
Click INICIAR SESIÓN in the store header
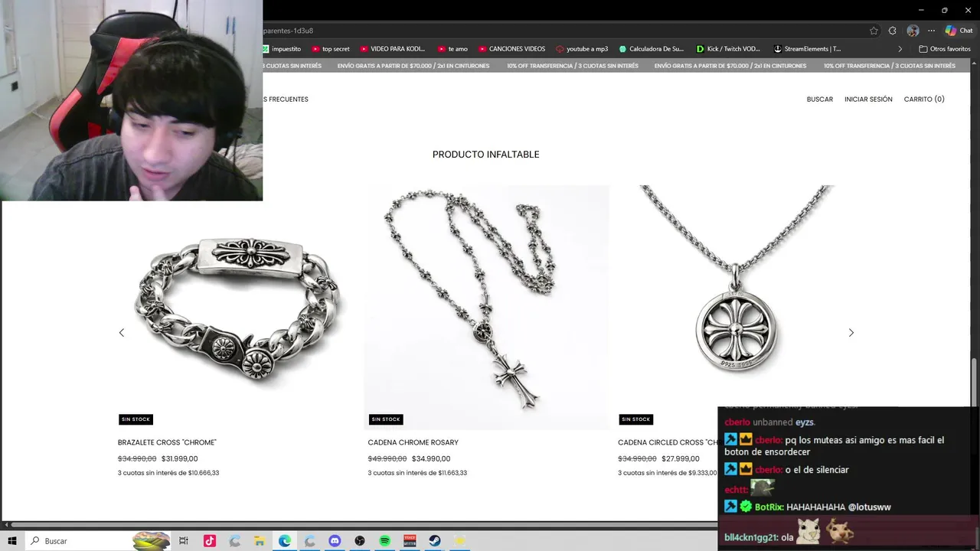868,99
